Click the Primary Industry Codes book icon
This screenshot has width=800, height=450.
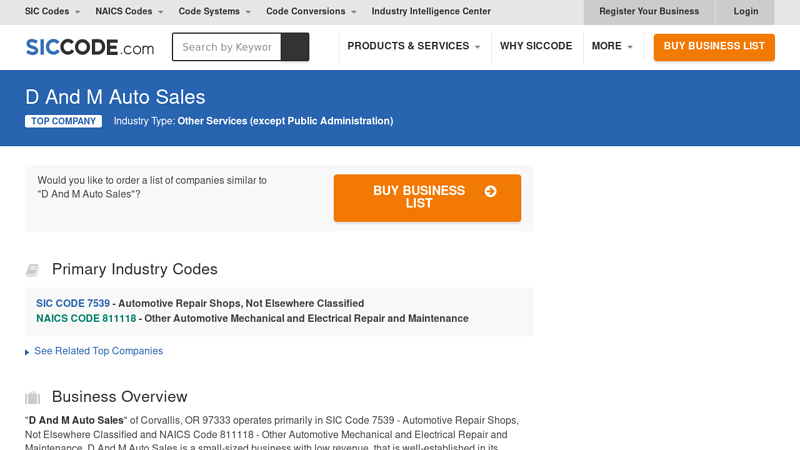point(32,270)
